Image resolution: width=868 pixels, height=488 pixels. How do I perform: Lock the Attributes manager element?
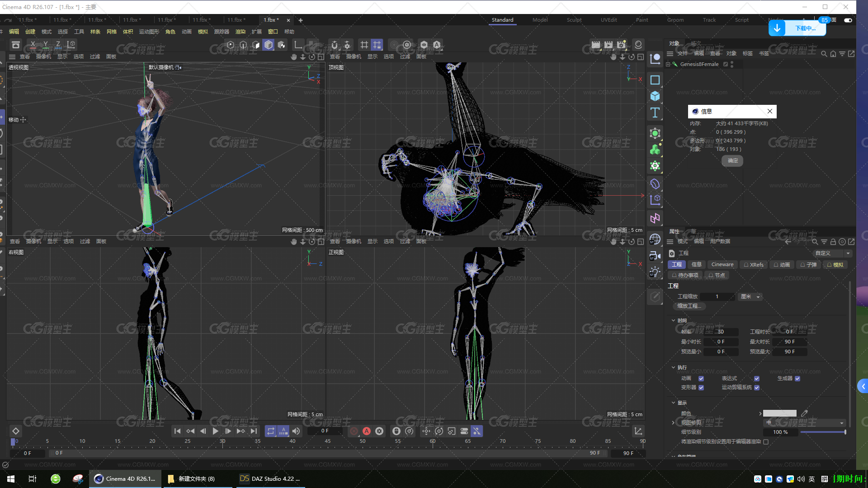click(x=833, y=242)
